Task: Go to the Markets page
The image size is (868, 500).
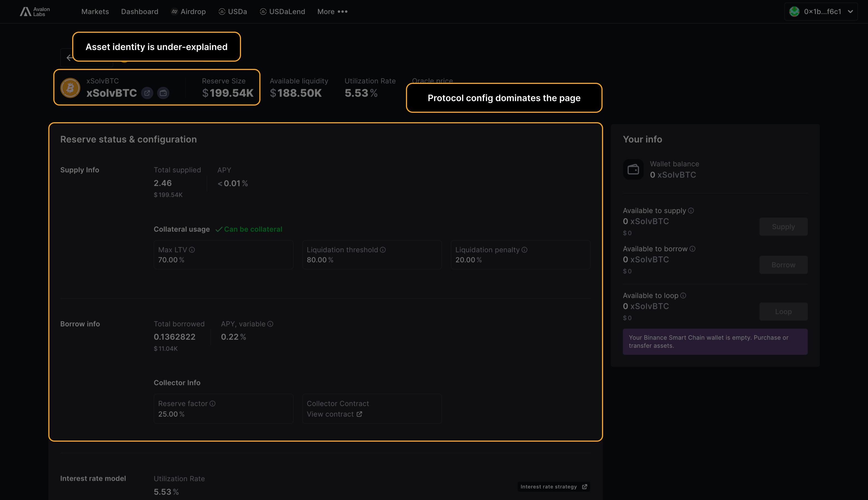Action: [x=95, y=12]
